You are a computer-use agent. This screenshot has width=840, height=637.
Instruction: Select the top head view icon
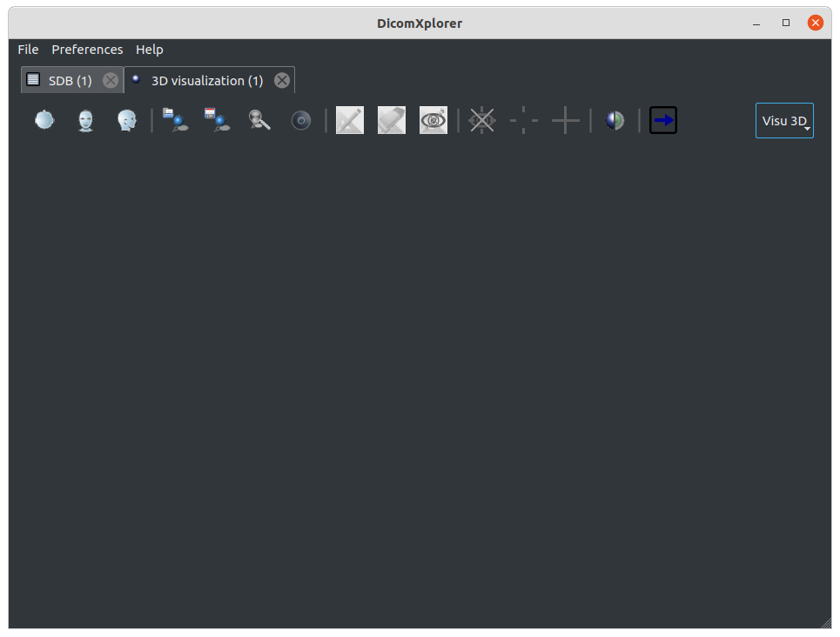[x=44, y=120]
